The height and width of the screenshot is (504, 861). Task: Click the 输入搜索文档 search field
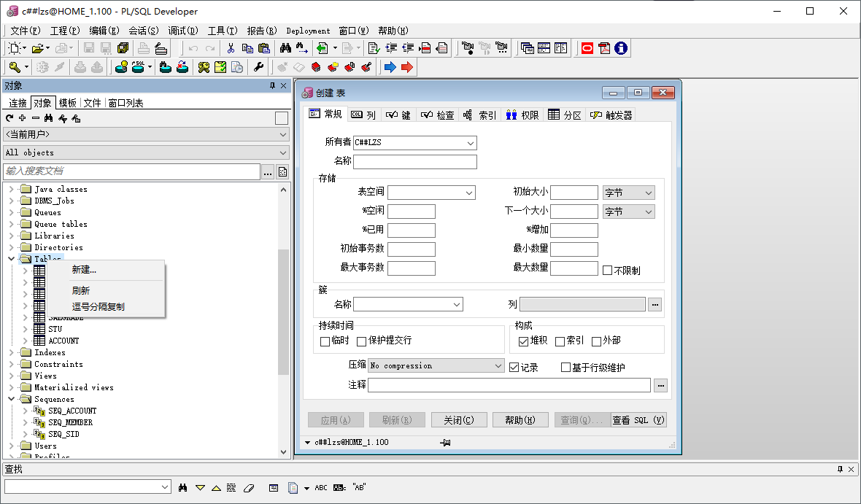pyautogui.click(x=132, y=171)
